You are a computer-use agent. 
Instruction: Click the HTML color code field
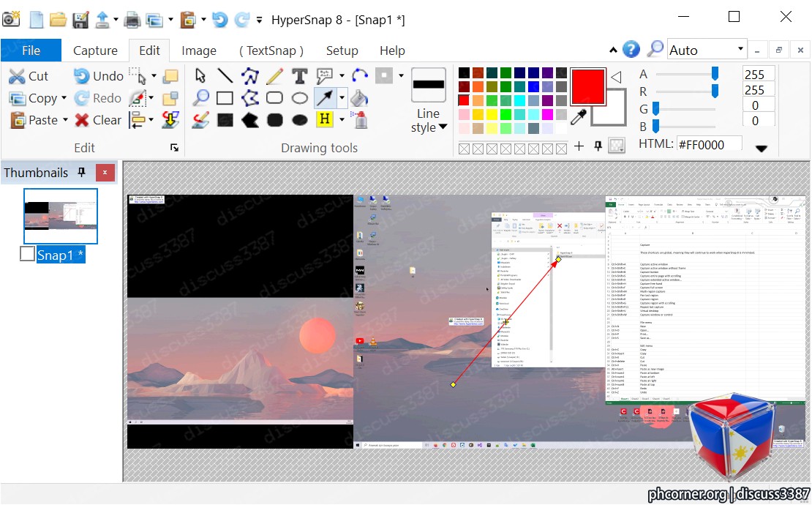click(x=710, y=144)
